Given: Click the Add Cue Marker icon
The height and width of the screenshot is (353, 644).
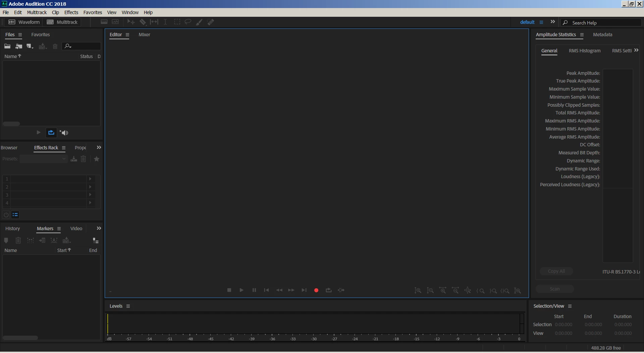Looking at the screenshot, I should [x=6, y=240].
